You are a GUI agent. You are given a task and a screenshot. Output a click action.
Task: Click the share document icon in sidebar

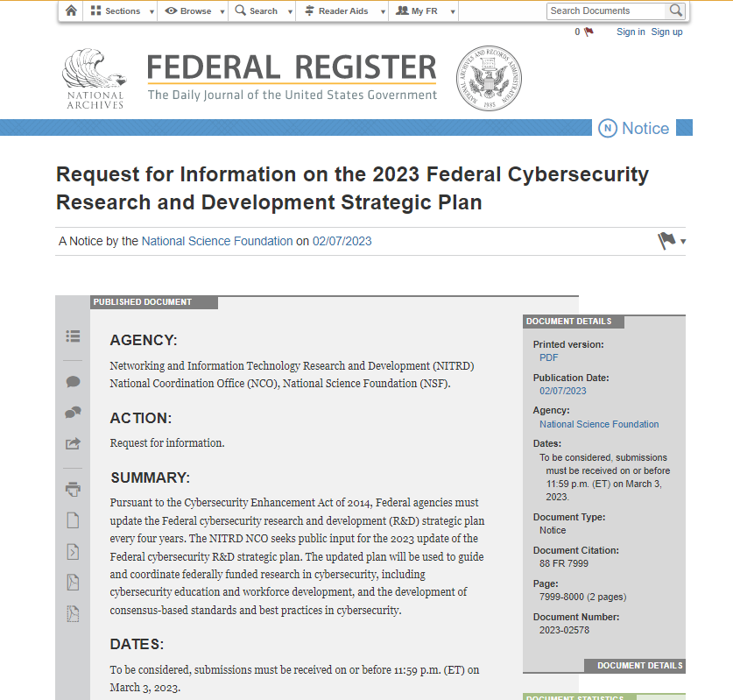73,443
